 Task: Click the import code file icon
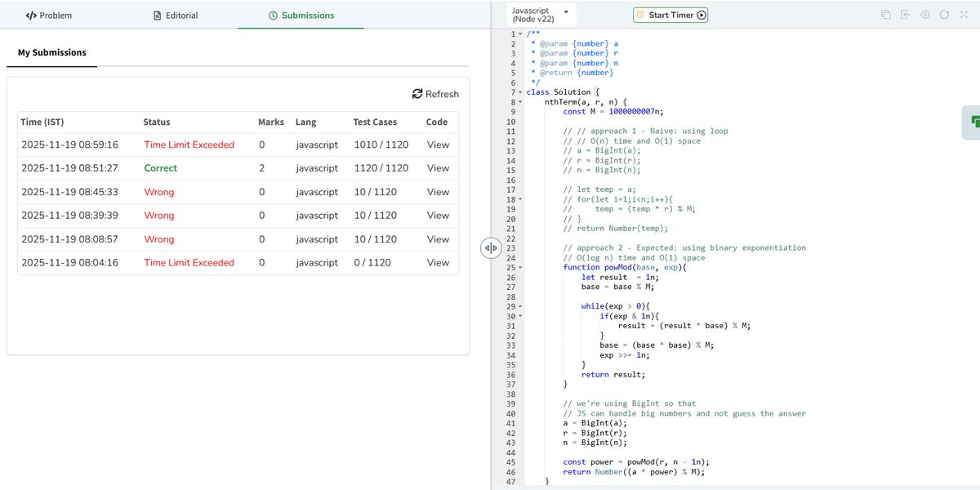click(x=905, y=15)
